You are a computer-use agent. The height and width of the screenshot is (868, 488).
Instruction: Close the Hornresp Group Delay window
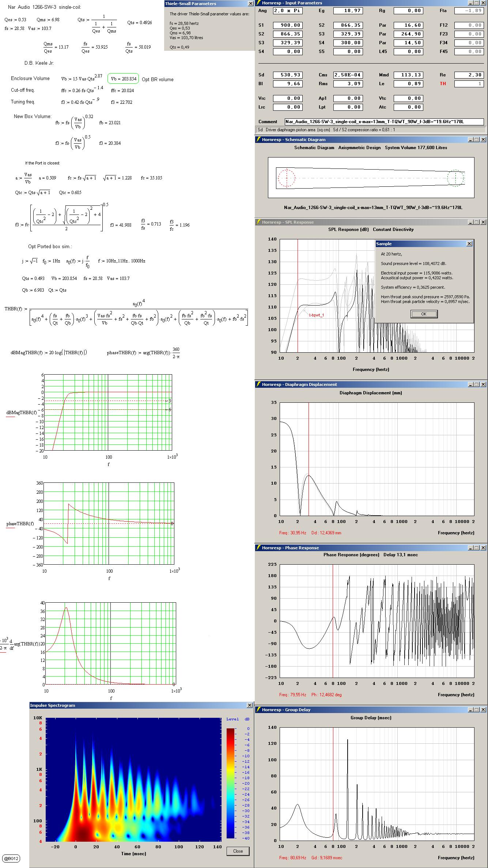[483, 709]
